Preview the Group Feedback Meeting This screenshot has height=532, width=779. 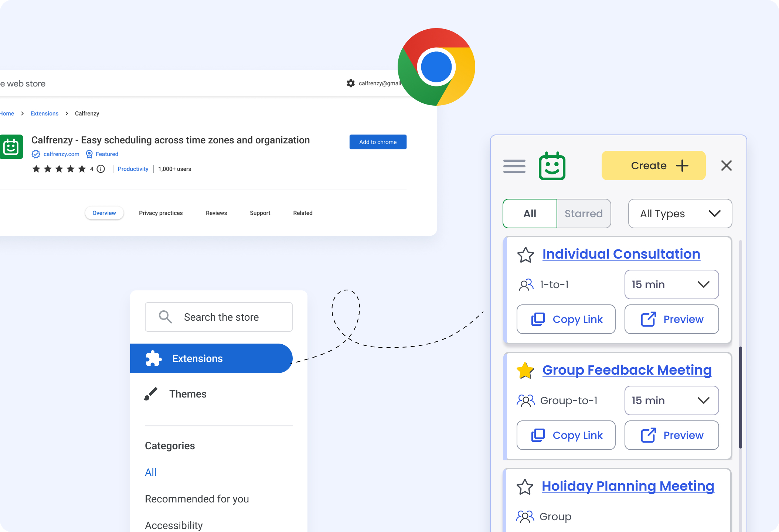pyautogui.click(x=671, y=435)
